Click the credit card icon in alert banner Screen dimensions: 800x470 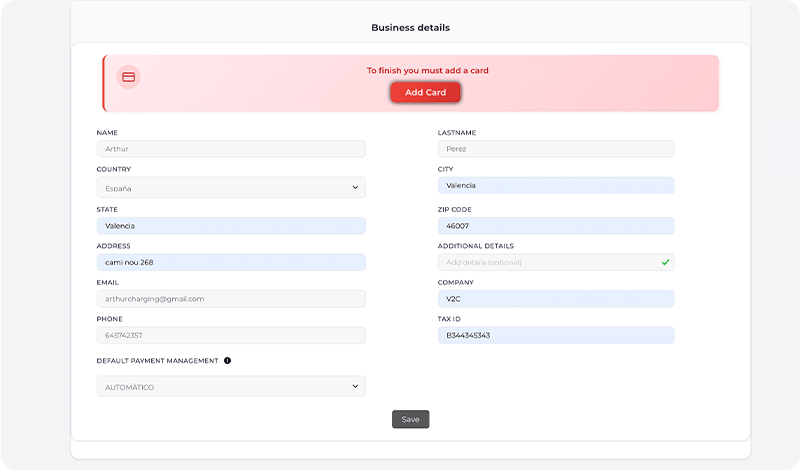(x=128, y=77)
